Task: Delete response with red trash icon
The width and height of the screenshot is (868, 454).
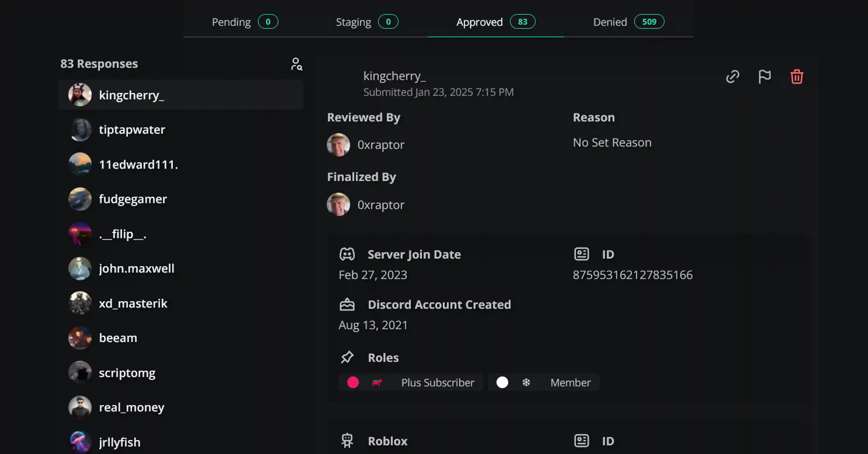Action: tap(797, 77)
